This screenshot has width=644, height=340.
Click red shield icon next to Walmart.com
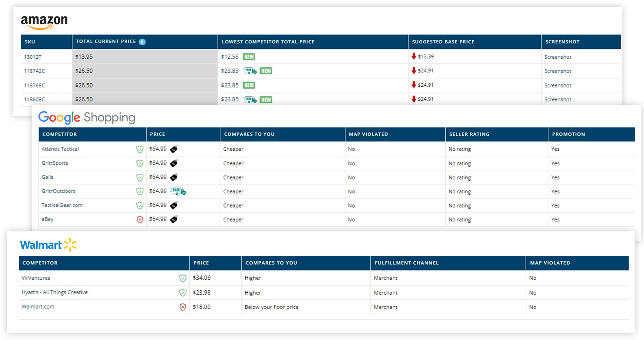(x=183, y=307)
